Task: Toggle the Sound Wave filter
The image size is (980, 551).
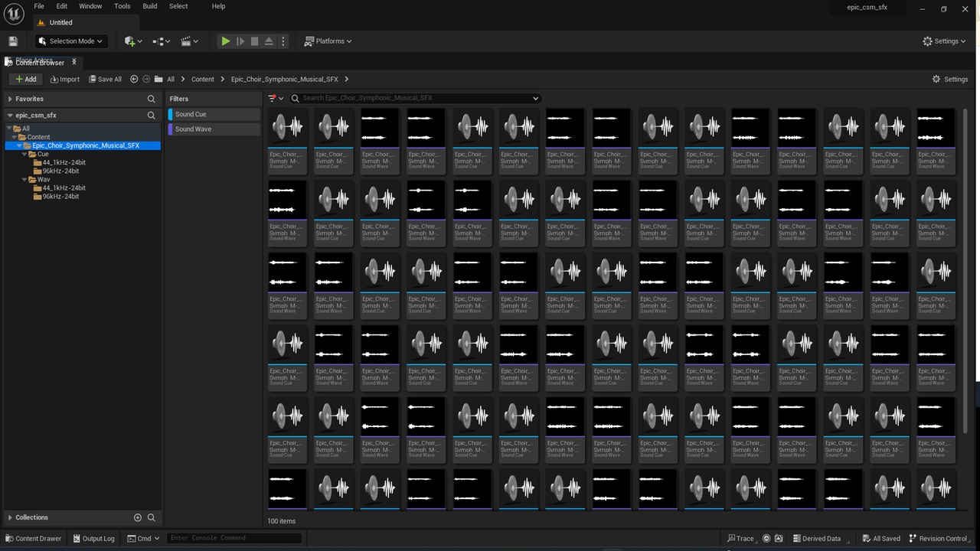Action: tap(214, 129)
